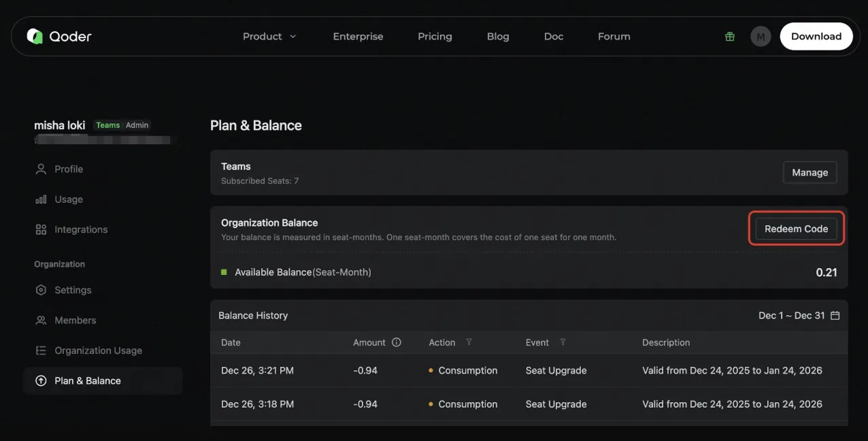Screen dimensions: 868x441
Task: Click the description in the 3:18 PM row
Action: 732,404
